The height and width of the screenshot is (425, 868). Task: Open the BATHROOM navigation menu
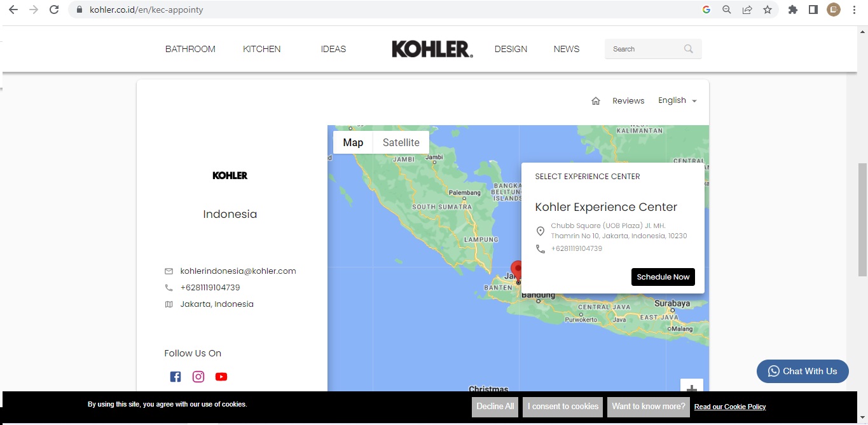[x=190, y=49]
